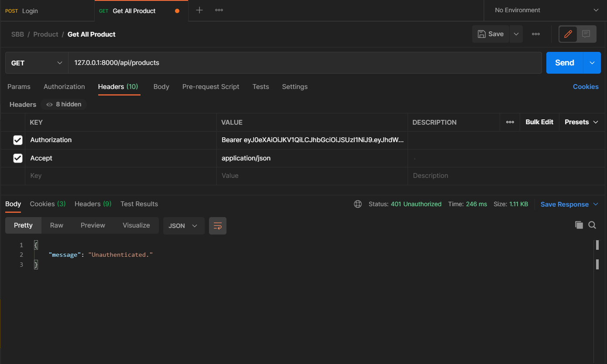This screenshot has height=364, width=607.
Task: Expand the Send button options arrow
Action: 592,63
